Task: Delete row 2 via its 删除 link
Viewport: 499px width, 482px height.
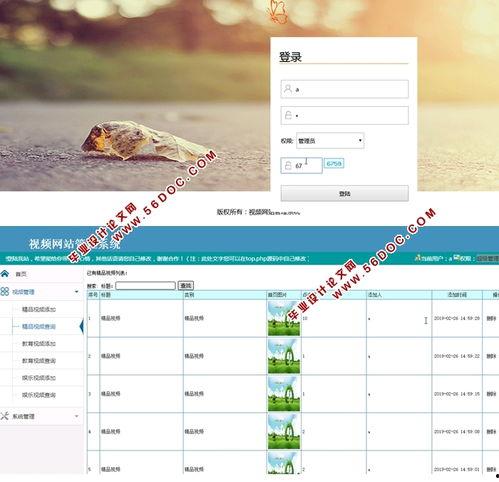Action: click(491, 356)
